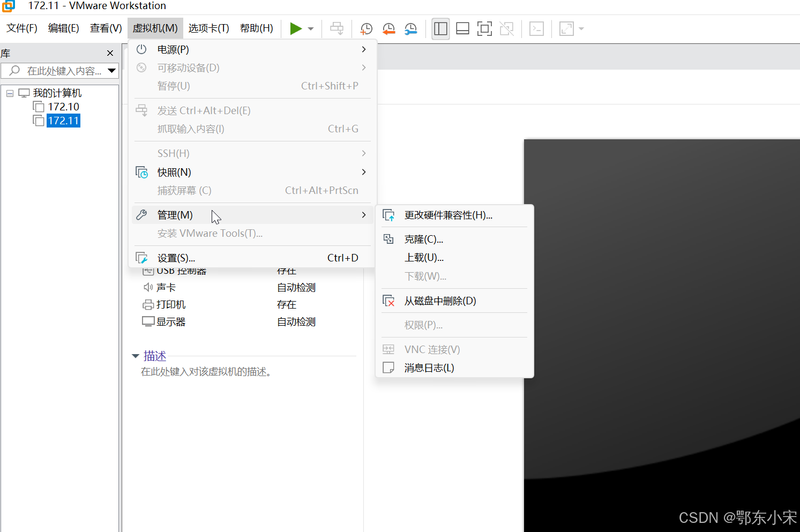
Task: Click 自动检测 value for 声卡
Action: click(x=296, y=288)
